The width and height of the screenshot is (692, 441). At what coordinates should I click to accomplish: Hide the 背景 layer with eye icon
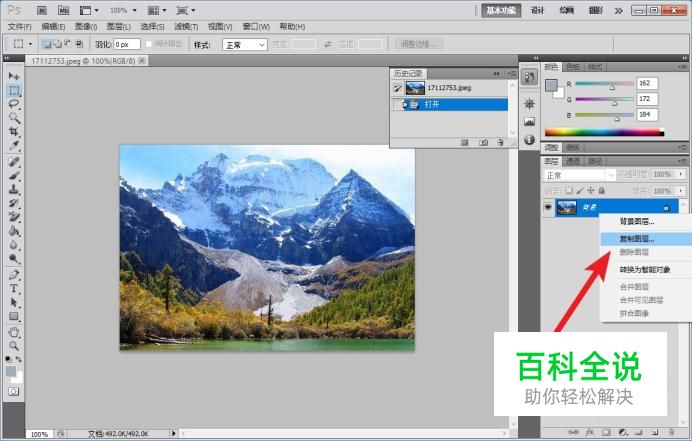click(548, 207)
